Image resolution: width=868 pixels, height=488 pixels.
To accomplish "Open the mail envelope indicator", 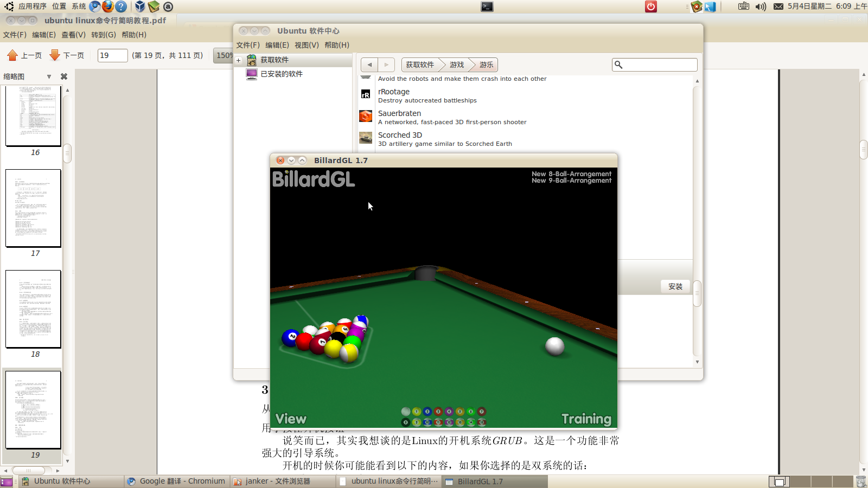I will tap(778, 7).
